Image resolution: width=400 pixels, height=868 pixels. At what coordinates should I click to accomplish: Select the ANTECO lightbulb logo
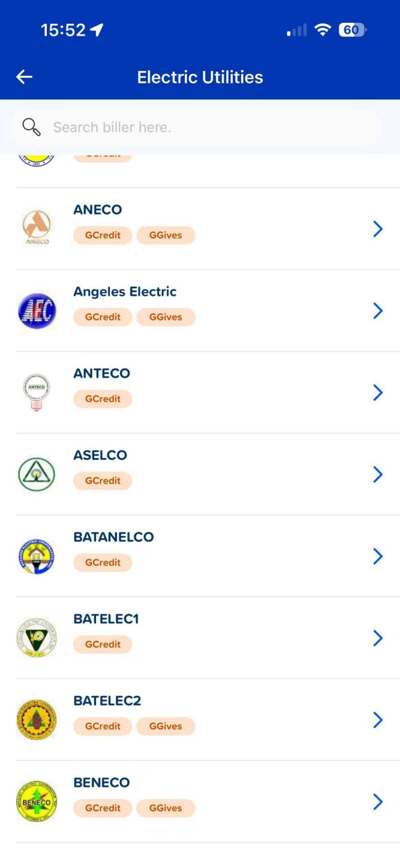pos(37,392)
